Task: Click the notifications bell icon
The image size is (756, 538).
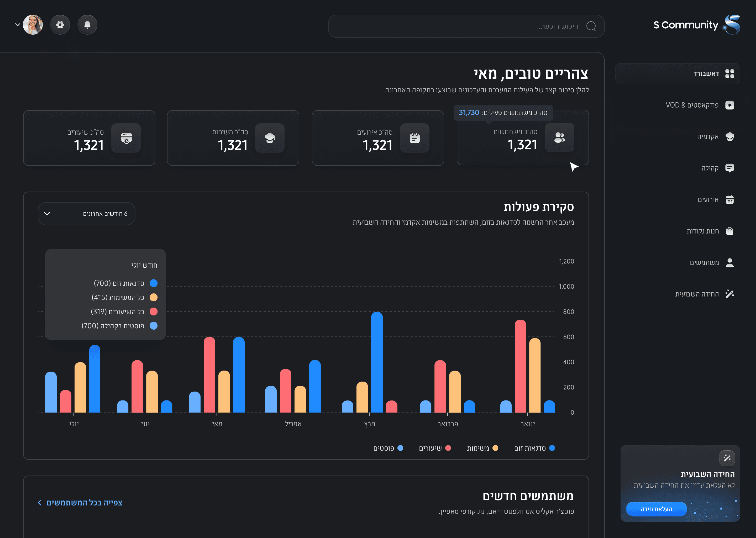Action: [x=87, y=24]
